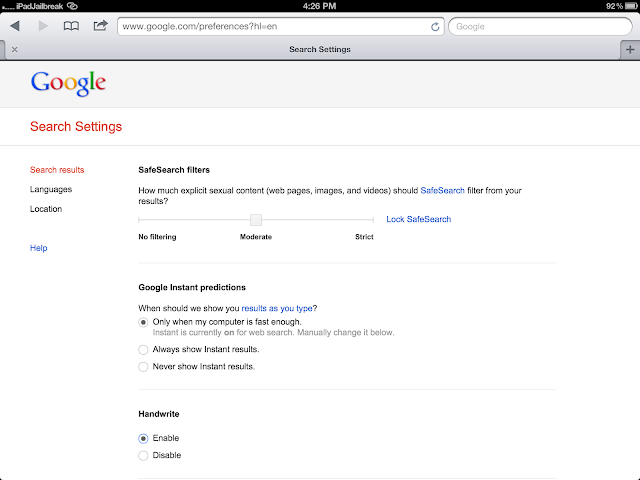Select 'Never show Instant results'
The image size is (640, 480).
(x=143, y=367)
